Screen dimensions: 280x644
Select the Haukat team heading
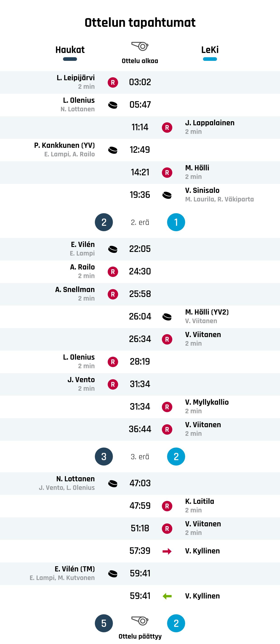click(70, 50)
